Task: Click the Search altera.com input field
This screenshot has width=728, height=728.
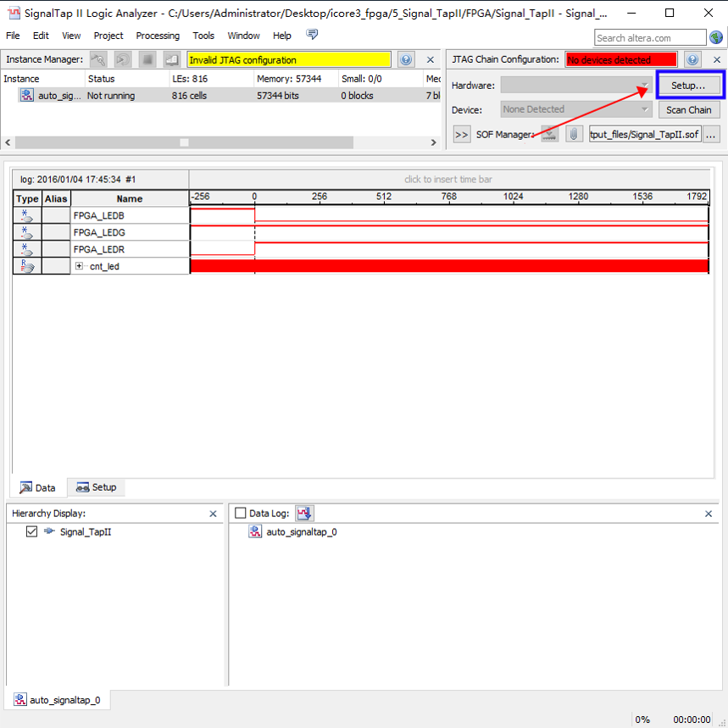Action: pos(650,38)
